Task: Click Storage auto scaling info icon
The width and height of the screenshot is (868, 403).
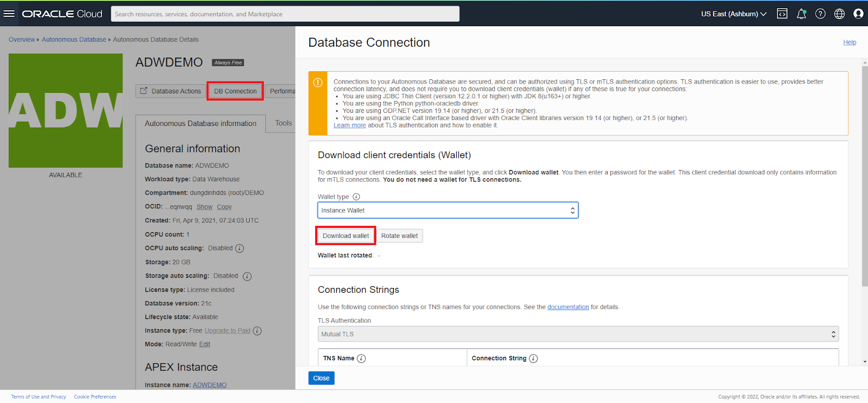Action: point(247,276)
